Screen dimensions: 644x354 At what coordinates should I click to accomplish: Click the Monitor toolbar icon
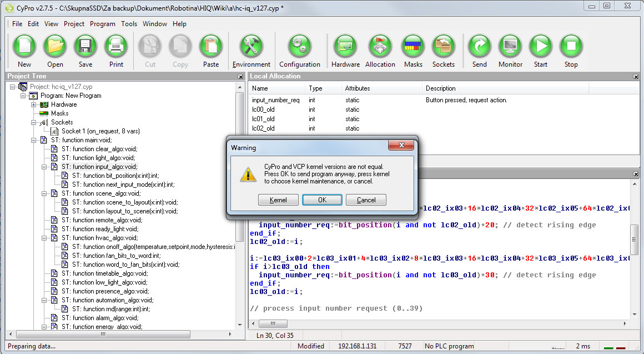point(510,46)
